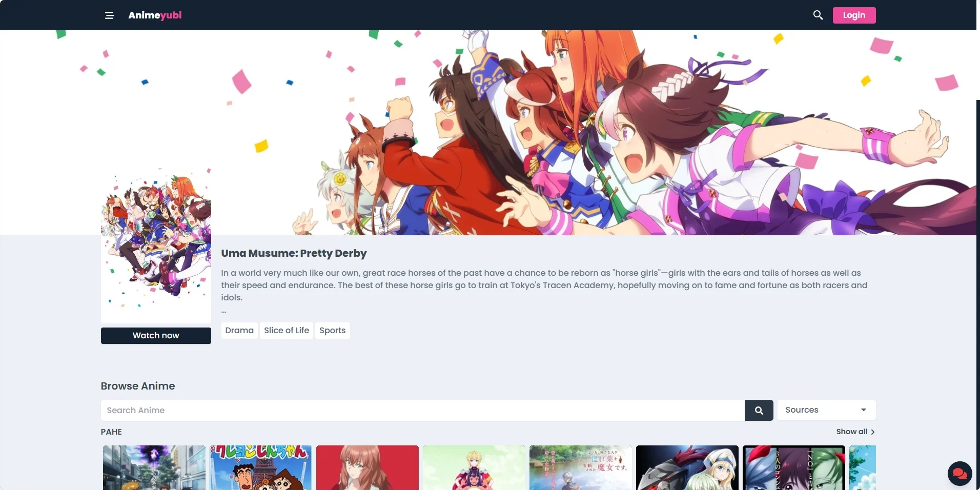Screen dimensions: 980x490
Task: Select the Sports genre tag
Action: (332, 331)
